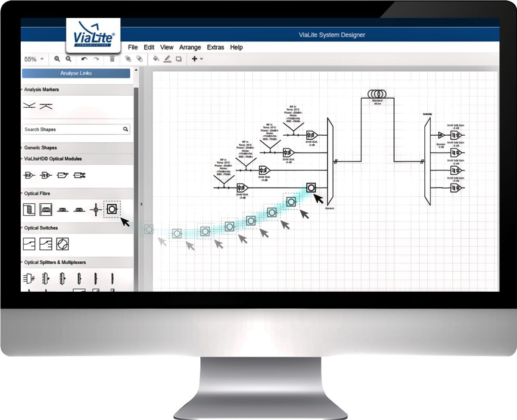This screenshot has height=420, width=517.
Task: Open the Help menu
Action: (237, 47)
